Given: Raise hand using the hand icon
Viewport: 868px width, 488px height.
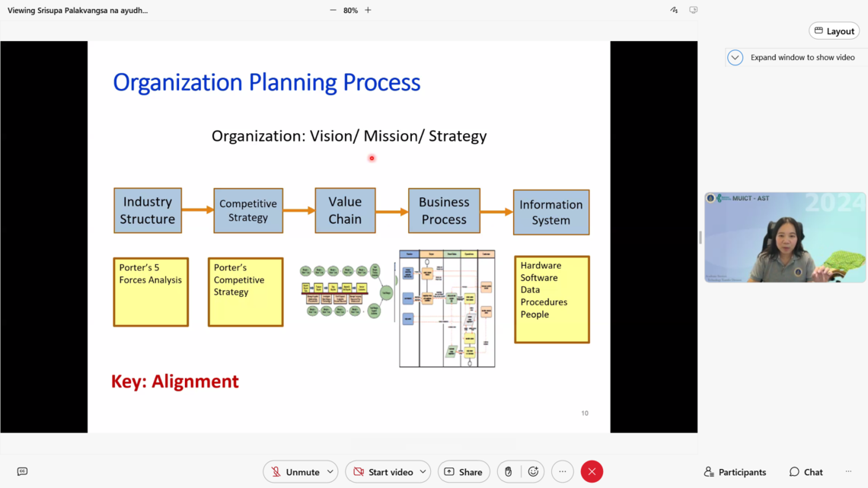Looking at the screenshot, I should pyautogui.click(x=509, y=472).
